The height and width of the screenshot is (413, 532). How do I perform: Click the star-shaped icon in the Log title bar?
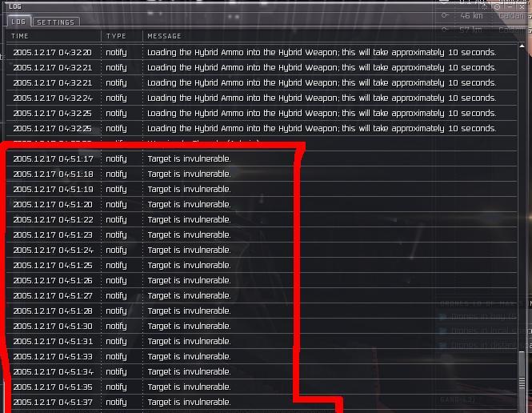click(x=485, y=6)
